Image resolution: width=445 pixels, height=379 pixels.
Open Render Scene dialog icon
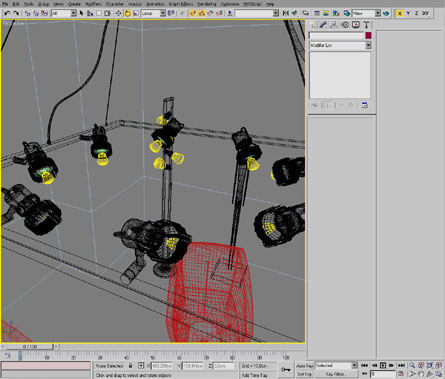coord(347,13)
